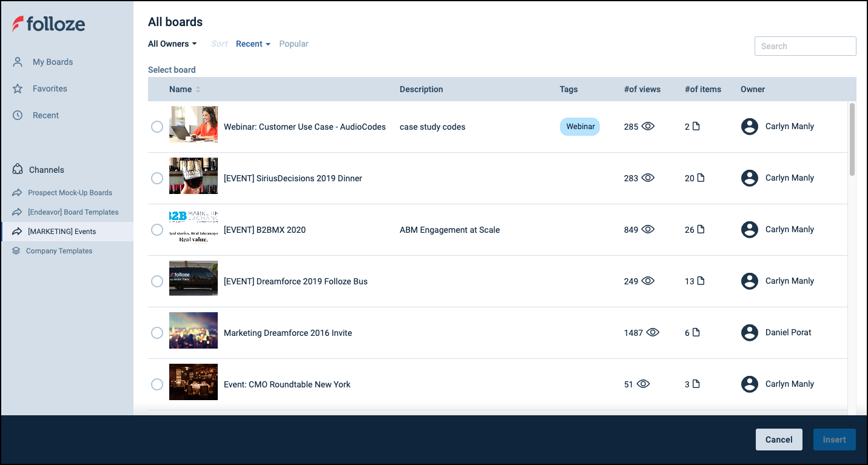Open the Prospect Mock-Up Boards channel
This screenshot has width=868, height=465.
click(70, 193)
